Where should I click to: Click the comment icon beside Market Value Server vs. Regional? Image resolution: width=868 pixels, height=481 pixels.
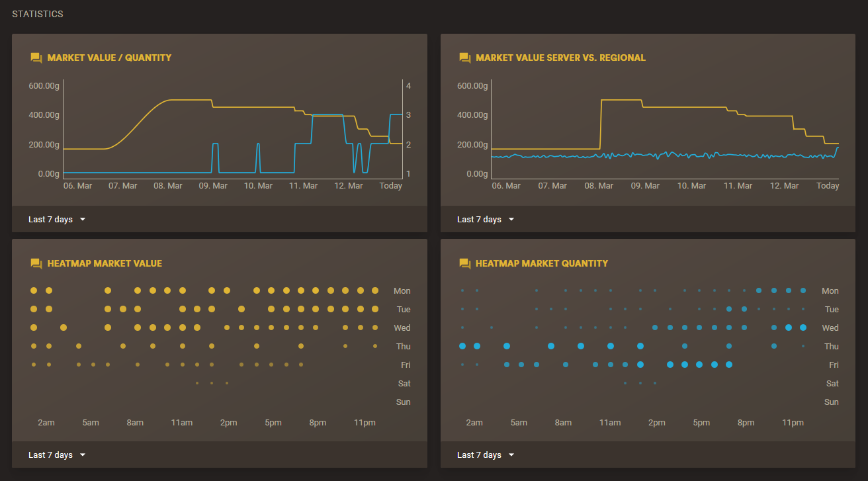(465, 58)
